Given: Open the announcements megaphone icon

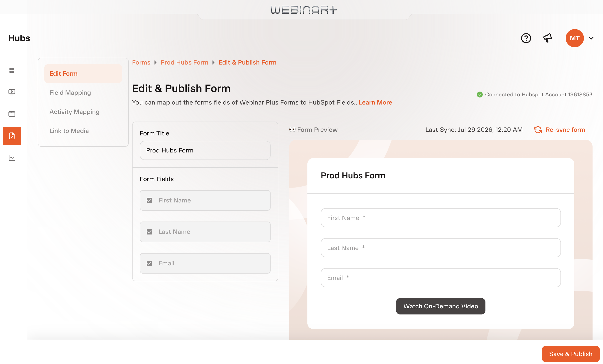Looking at the screenshot, I should 548,38.
